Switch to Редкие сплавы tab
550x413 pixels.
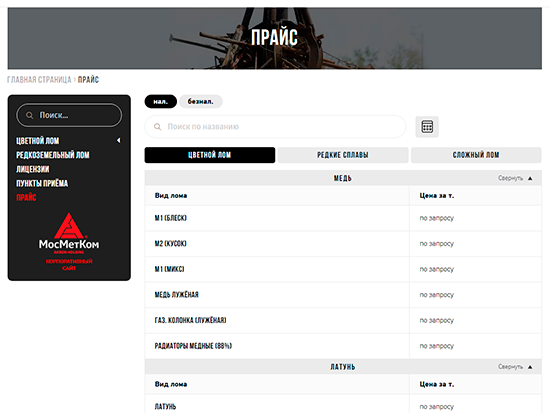[x=343, y=155]
